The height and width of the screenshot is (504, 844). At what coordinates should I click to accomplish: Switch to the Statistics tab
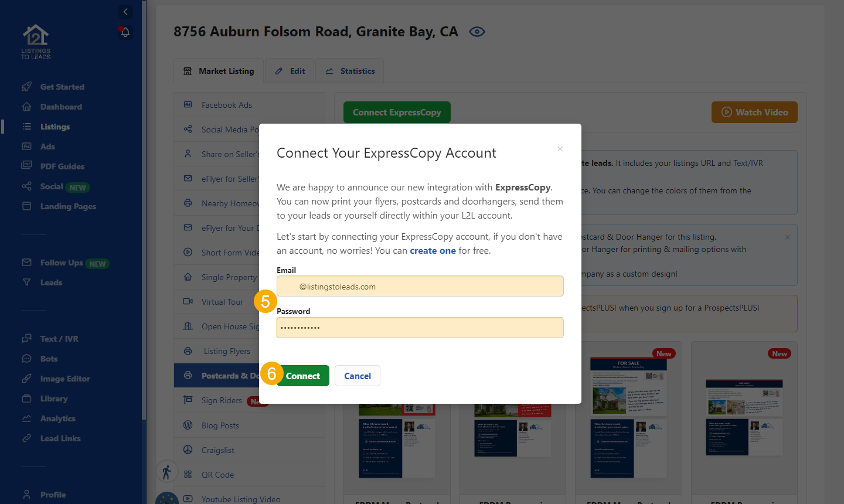pyautogui.click(x=350, y=71)
